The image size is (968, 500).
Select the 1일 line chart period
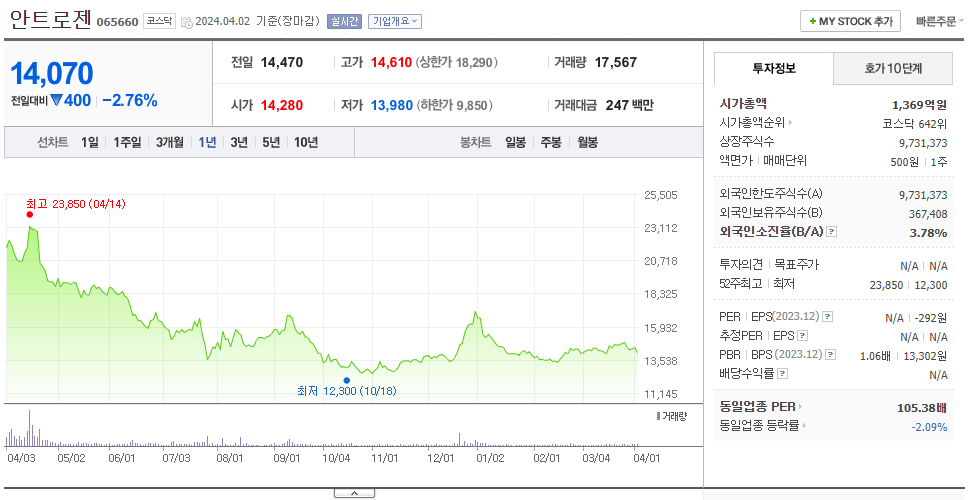pos(90,143)
